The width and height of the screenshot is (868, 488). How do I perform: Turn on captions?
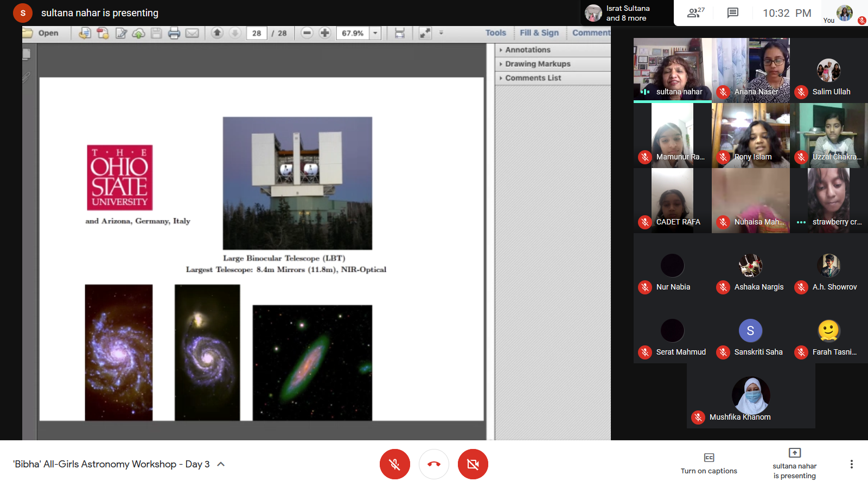[x=709, y=464]
